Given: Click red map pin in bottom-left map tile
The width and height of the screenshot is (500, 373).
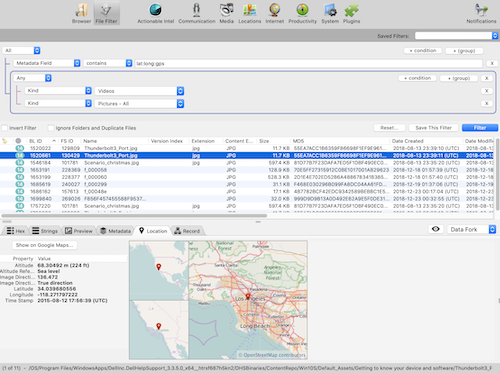Looking at the screenshot, I should pos(159,326).
